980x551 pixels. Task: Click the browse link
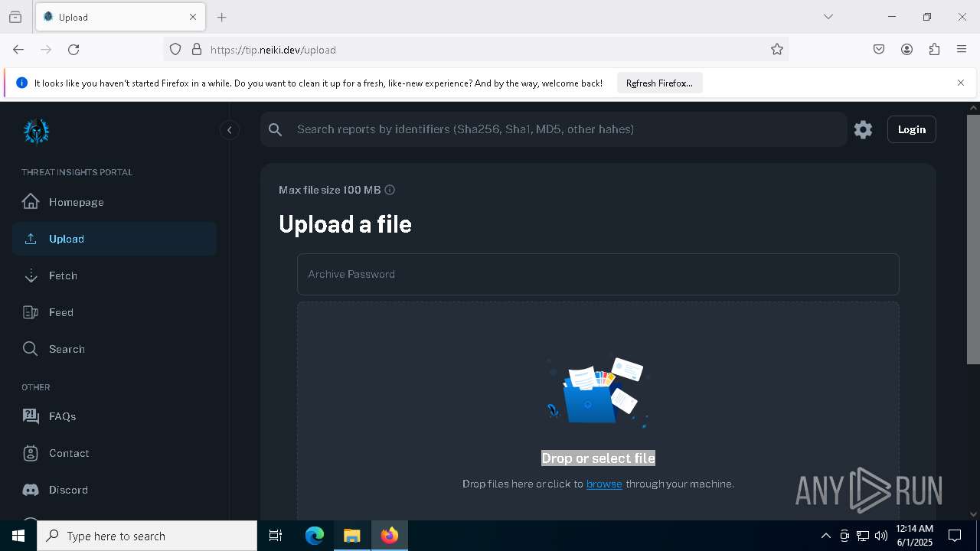click(604, 484)
